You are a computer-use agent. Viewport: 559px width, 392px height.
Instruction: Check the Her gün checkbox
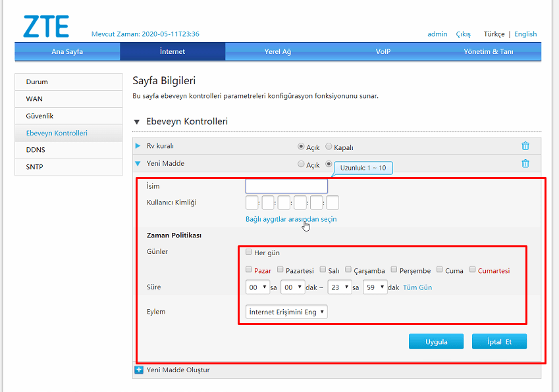coord(248,252)
